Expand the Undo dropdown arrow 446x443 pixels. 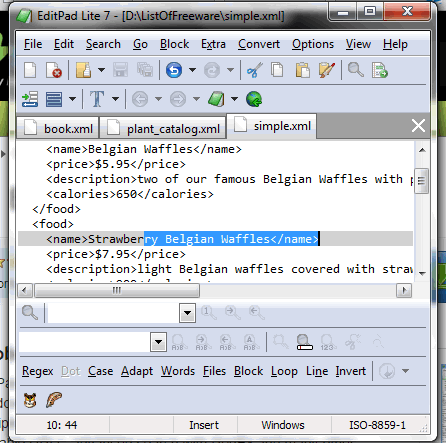192,70
